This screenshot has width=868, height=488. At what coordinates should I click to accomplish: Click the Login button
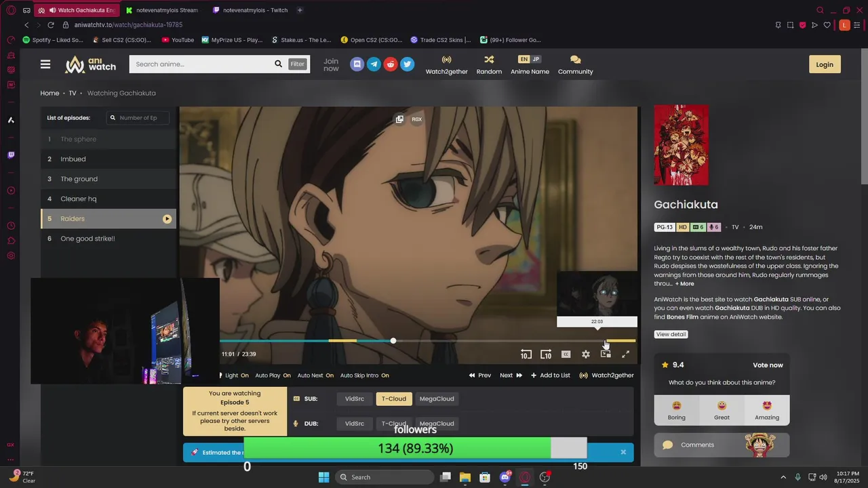(825, 64)
